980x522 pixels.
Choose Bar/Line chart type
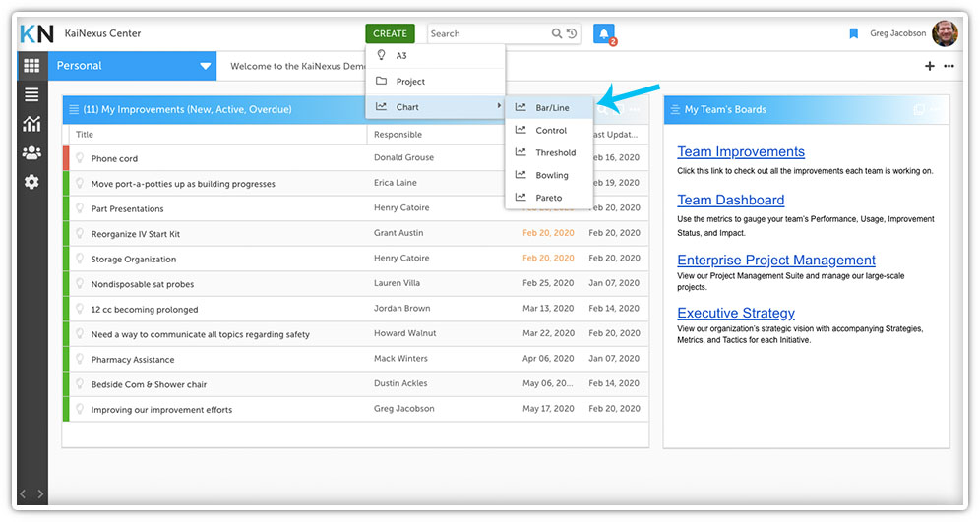coord(549,107)
